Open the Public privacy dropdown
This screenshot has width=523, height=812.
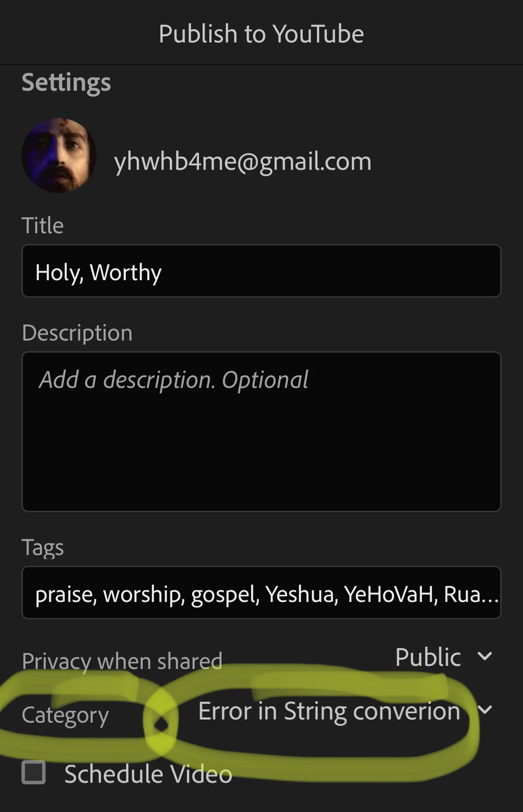coord(443,657)
